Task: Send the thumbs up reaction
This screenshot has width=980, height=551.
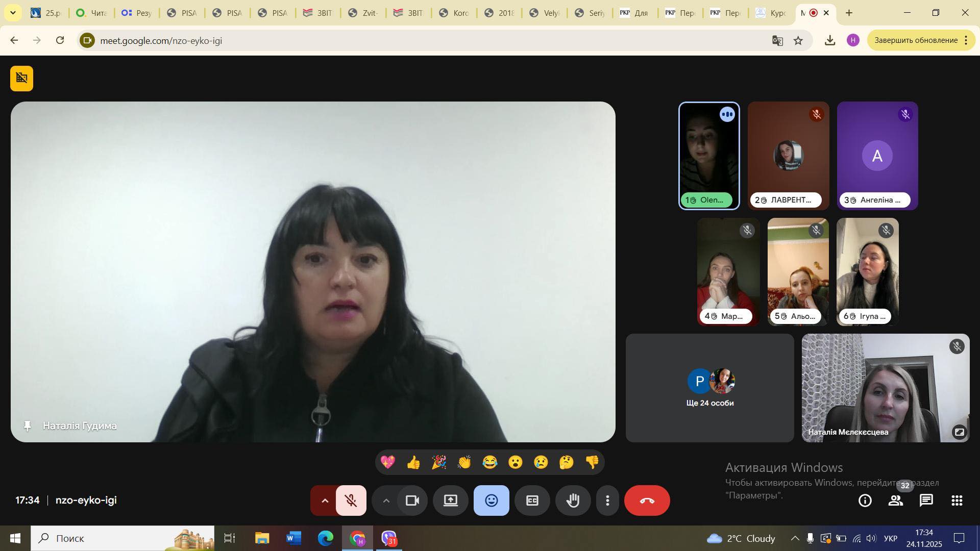Action: [413, 462]
